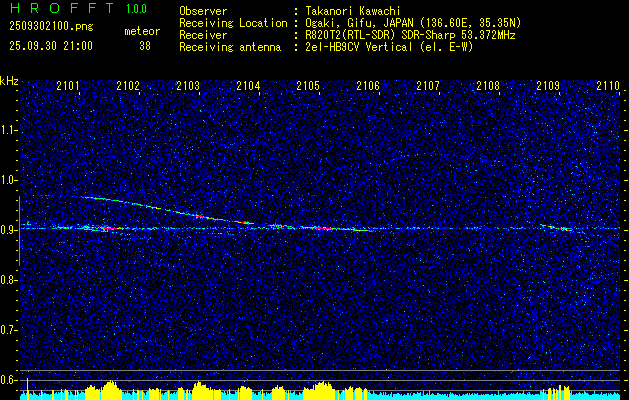Click the 1.1 kHz axis label
This screenshot has width=629, height=400.
tap(9, 130)
